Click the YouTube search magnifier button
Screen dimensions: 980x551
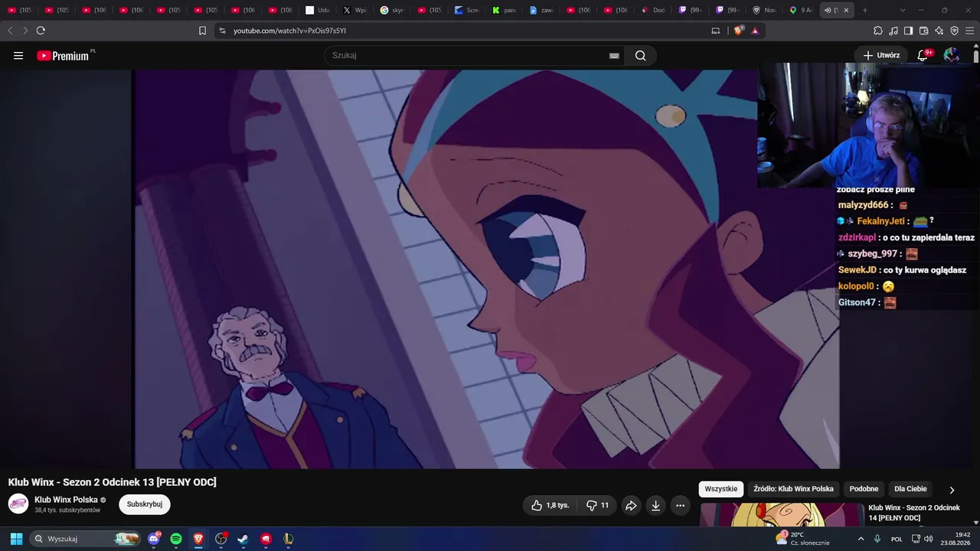[641, 55]
